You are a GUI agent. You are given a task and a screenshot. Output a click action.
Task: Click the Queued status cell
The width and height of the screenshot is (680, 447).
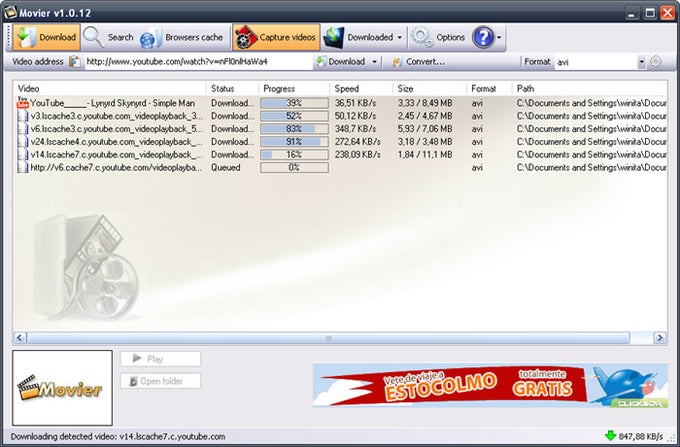(x=226, y=167)
